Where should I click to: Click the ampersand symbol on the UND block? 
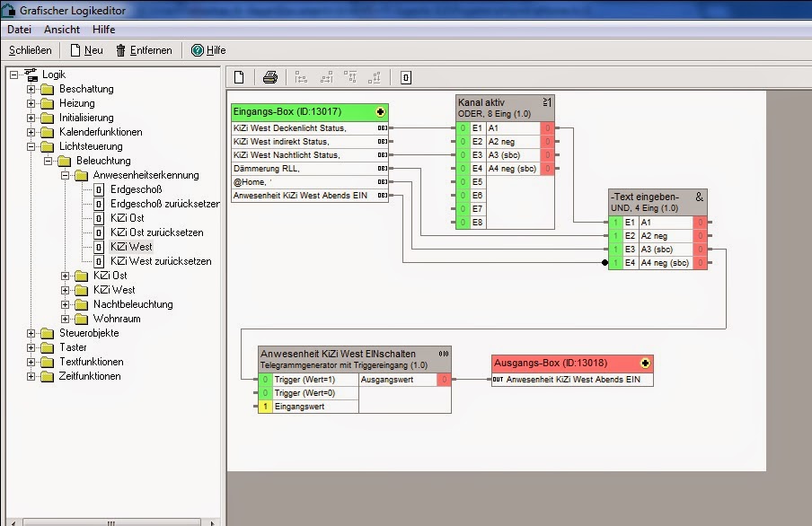point(700,196)
